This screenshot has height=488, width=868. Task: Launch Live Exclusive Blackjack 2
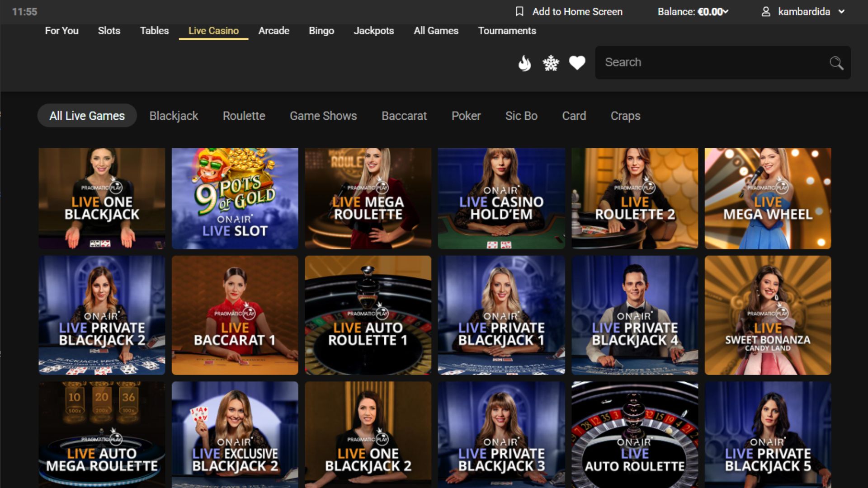pos(235,435)
